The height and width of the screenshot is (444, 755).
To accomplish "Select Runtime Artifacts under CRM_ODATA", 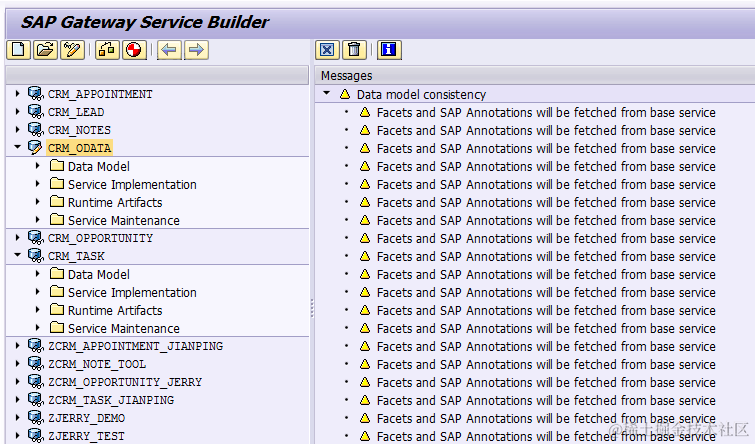I will [x=115, y=202].
